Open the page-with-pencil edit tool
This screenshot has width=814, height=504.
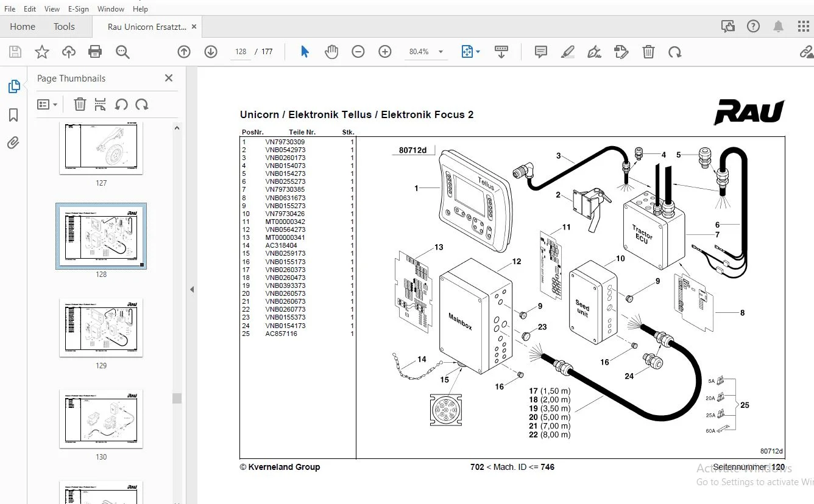coord(621,52)
